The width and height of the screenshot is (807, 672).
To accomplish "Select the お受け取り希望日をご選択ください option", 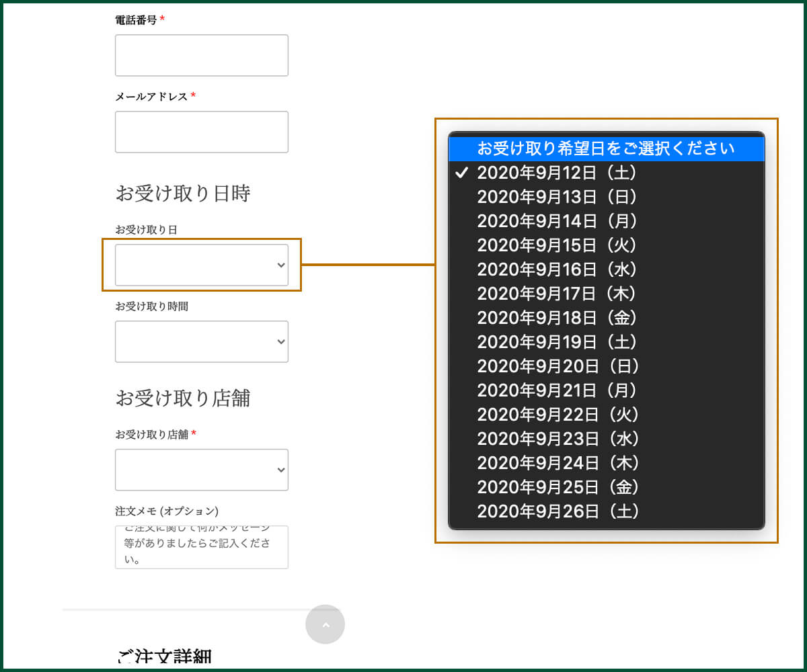I will (605, 149).
